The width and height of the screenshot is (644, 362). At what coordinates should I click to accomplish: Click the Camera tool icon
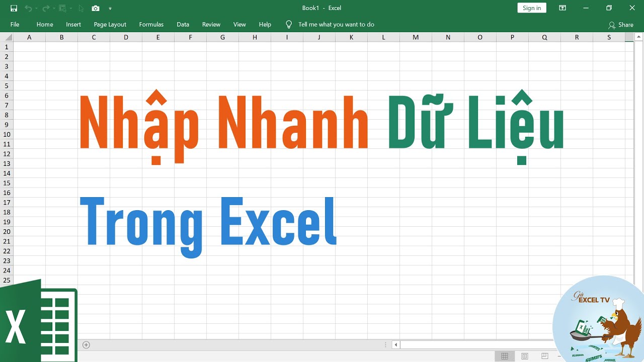(x=96, y=8)
